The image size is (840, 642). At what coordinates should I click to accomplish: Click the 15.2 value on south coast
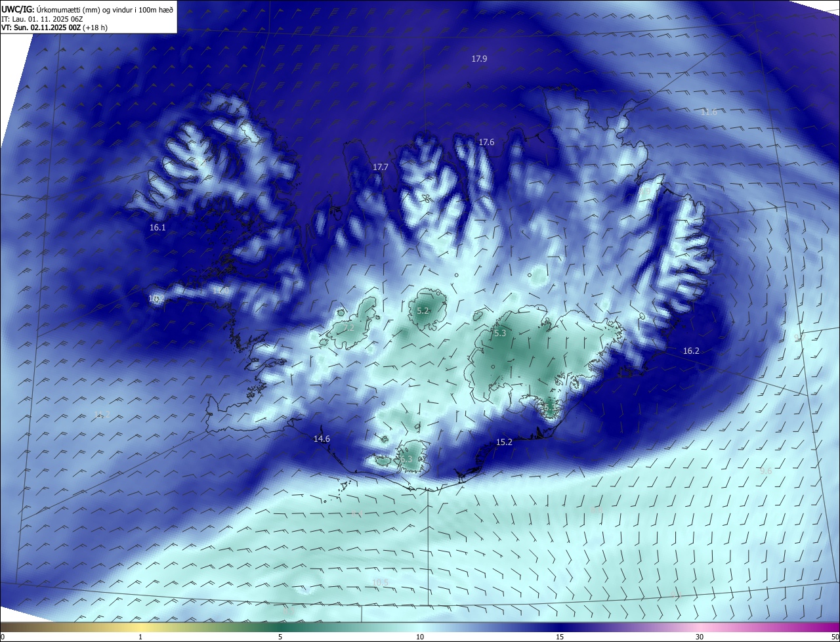point(504,442)
